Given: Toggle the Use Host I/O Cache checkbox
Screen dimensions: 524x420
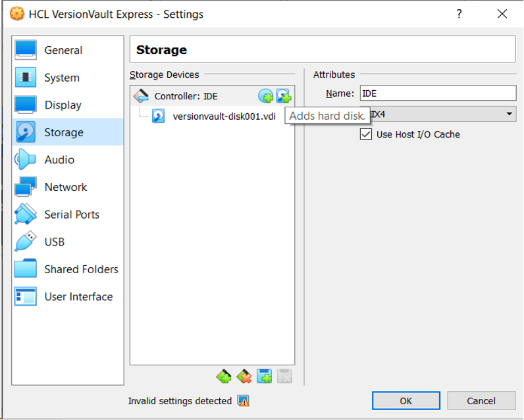Looking at the screenshot, I should pyautogui.click(x=366, y=134).
